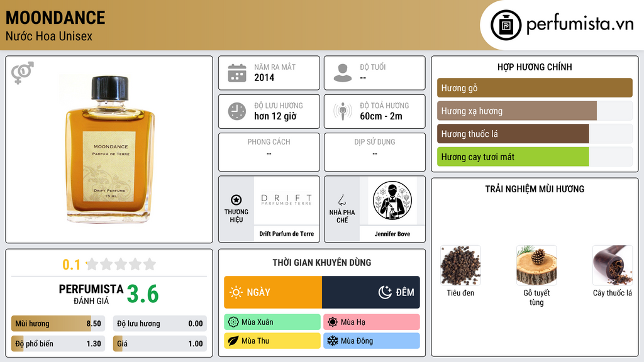Screen dimensions: 644x362
Task: Click the THỜI GIAN KHUYÊN DÙNG heading
Action: (x=322, y=263)
